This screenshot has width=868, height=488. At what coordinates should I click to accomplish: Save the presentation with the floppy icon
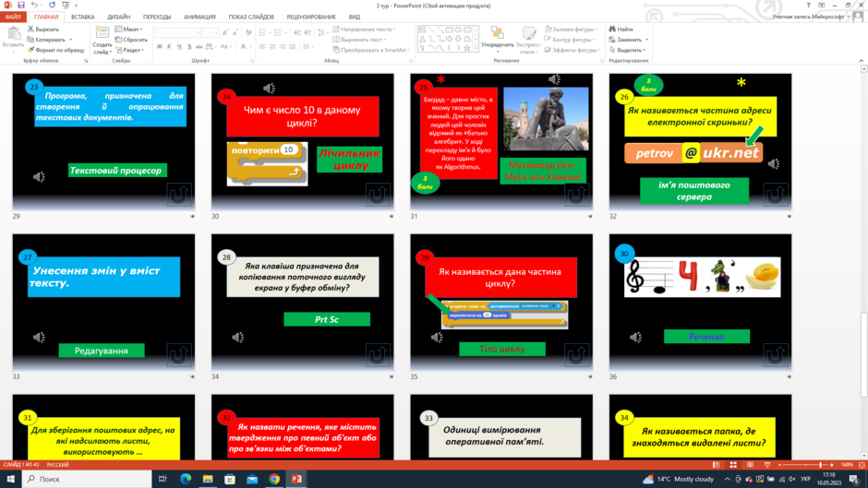(x=21, y=5)
